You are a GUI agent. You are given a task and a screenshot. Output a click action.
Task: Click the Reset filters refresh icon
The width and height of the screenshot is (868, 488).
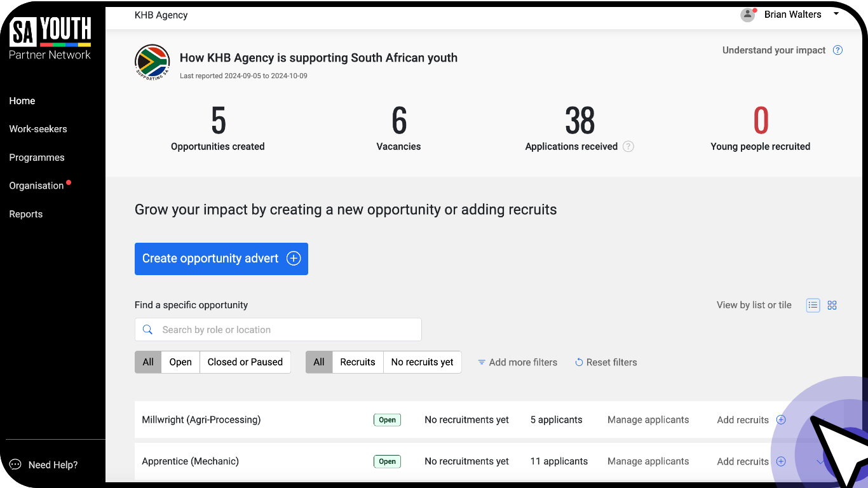pos(579,362)
